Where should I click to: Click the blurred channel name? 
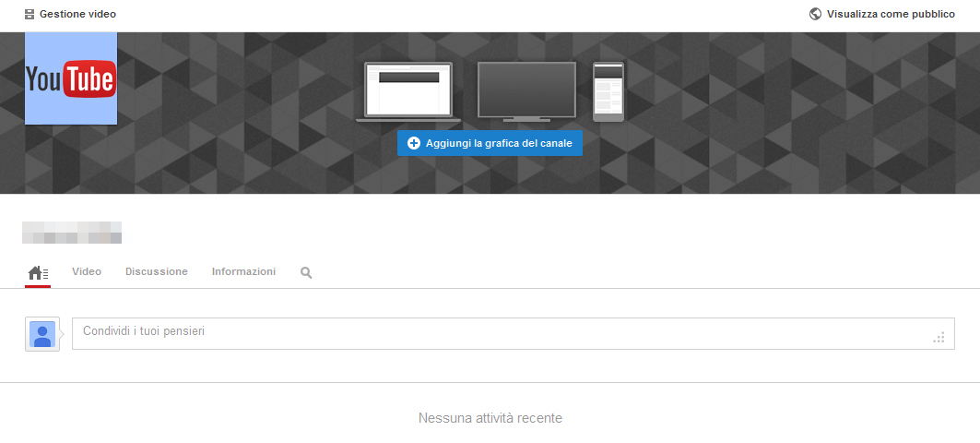pyautogui.click(x=72, y=232)
